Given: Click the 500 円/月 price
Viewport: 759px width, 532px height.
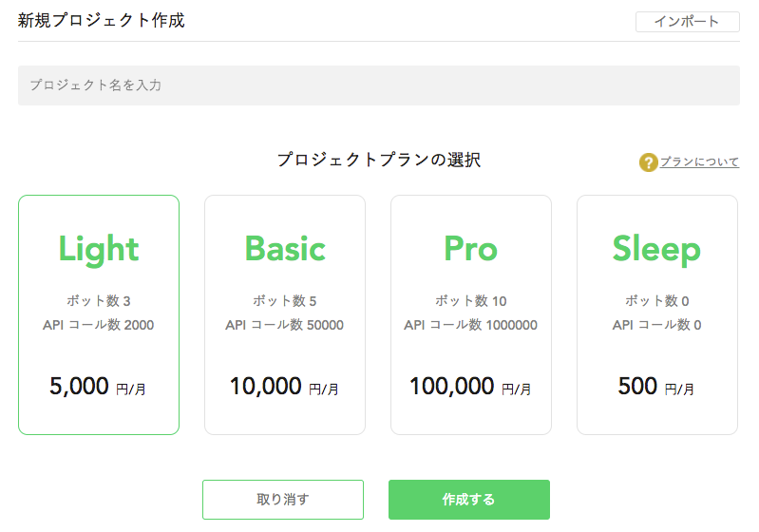Looking at the screenshot, I should pos(656,387).
